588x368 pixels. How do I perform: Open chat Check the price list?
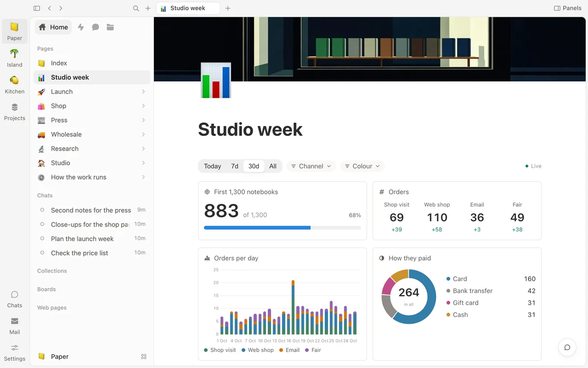coord(92,253)
